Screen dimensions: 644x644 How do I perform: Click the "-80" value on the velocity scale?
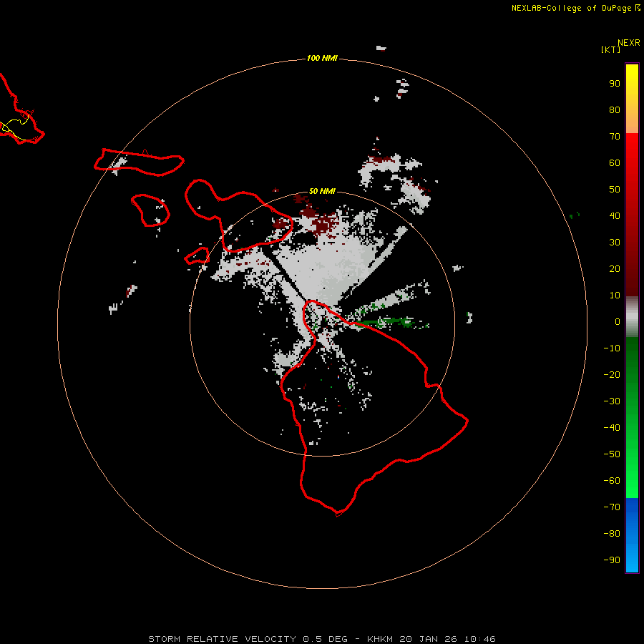click(x=612, y=534)
